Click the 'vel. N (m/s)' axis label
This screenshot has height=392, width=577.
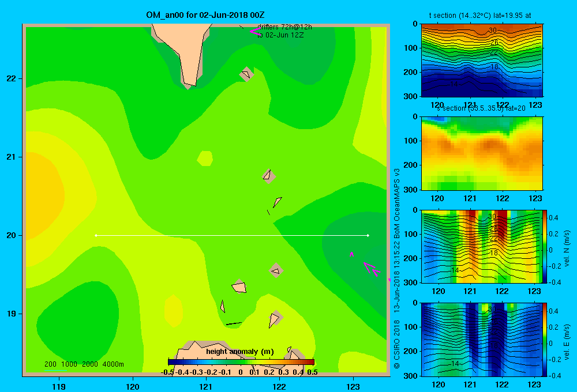pos(567,248)
